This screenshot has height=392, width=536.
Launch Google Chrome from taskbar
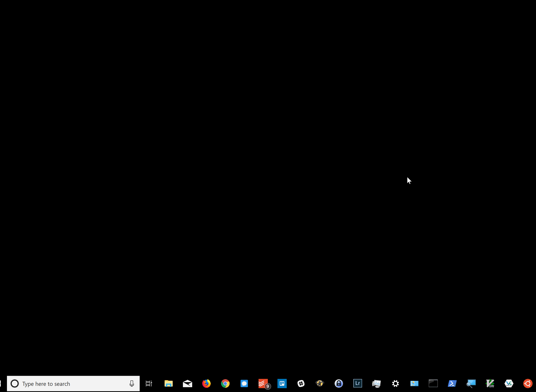point(225,383)
